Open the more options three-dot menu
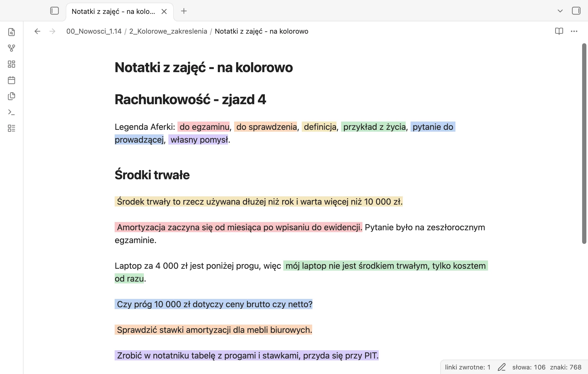Image resolution: width=588 pixels, height=374 pixels. [x=574, y=31]
